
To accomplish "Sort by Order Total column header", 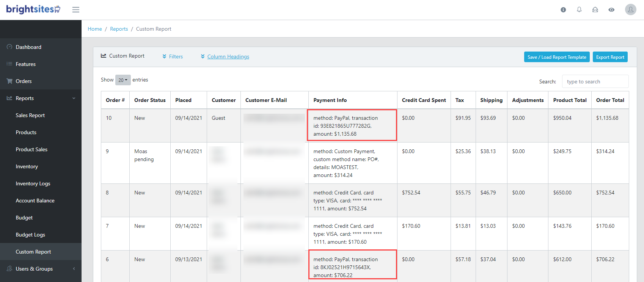I will 610,100.
